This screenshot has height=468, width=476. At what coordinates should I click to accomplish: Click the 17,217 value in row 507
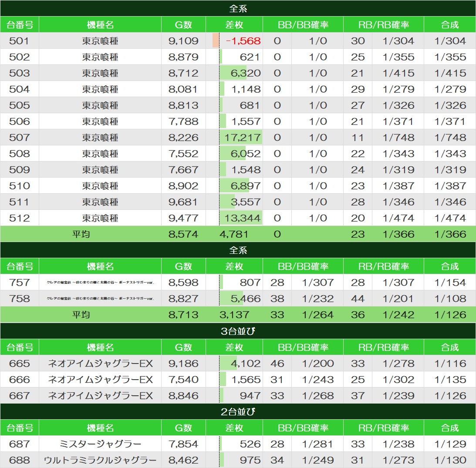tap(242, 138)
